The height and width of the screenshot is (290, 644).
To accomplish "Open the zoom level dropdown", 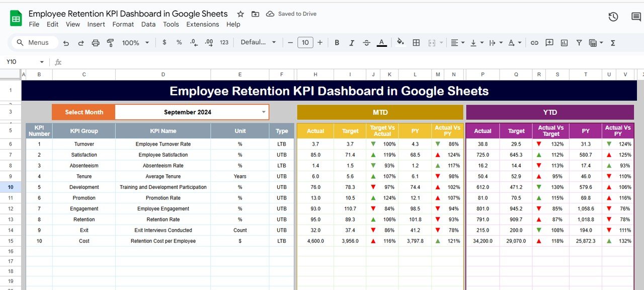I will [135, 42].
